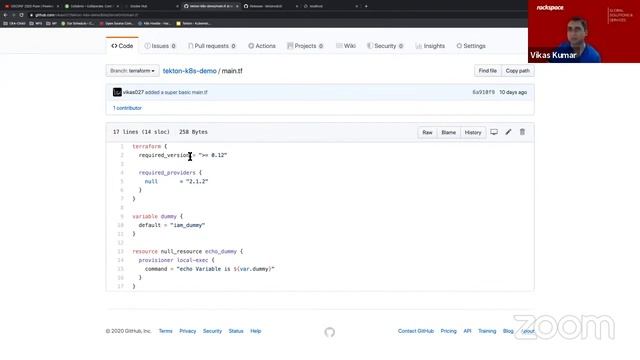
Task: Open the footer API link
Action: 467,331
